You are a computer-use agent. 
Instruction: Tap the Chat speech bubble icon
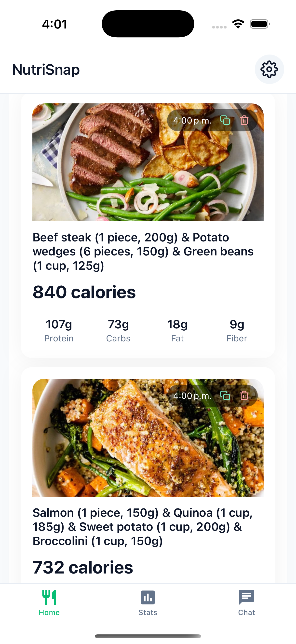(246, 597)
